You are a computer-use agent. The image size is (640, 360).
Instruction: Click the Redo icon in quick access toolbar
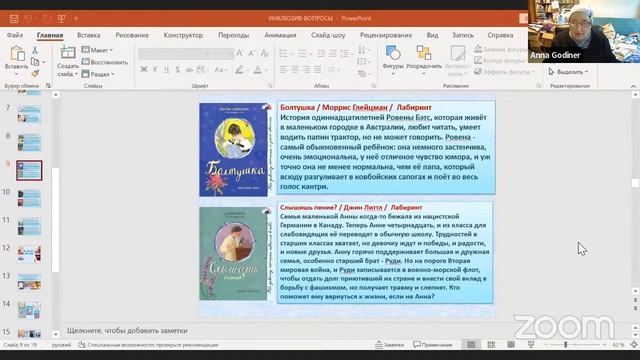[x=47, y=18]
